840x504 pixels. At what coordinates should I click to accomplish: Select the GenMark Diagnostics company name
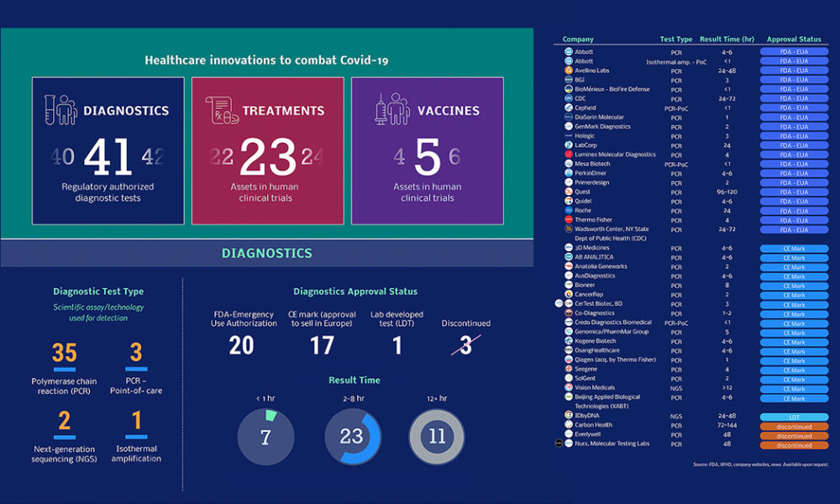(602, 126)
